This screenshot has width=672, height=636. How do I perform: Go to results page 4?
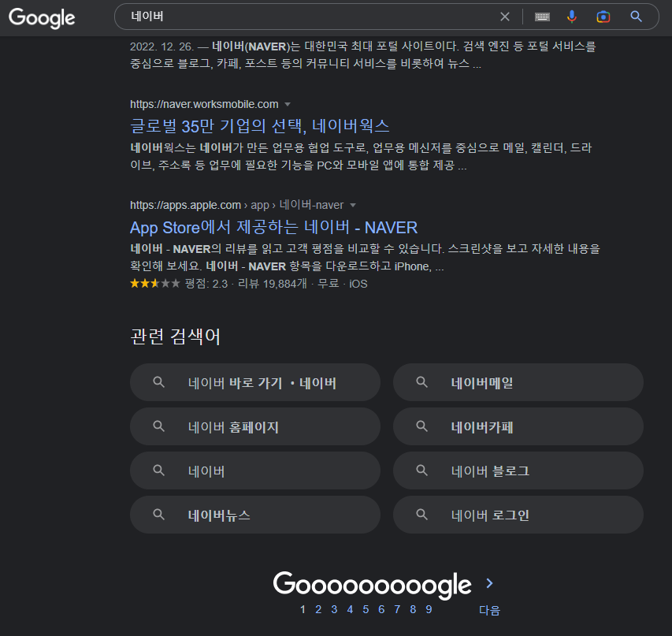350,609
